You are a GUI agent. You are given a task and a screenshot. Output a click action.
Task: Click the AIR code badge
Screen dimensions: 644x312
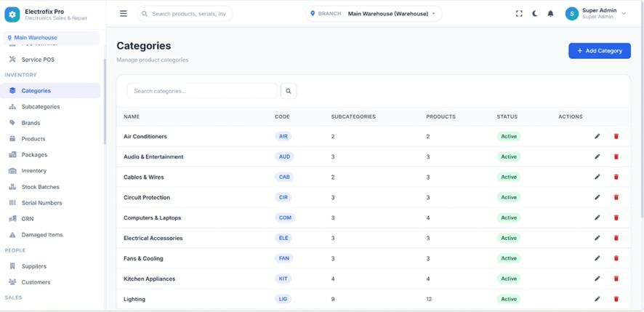coord(283,137)
